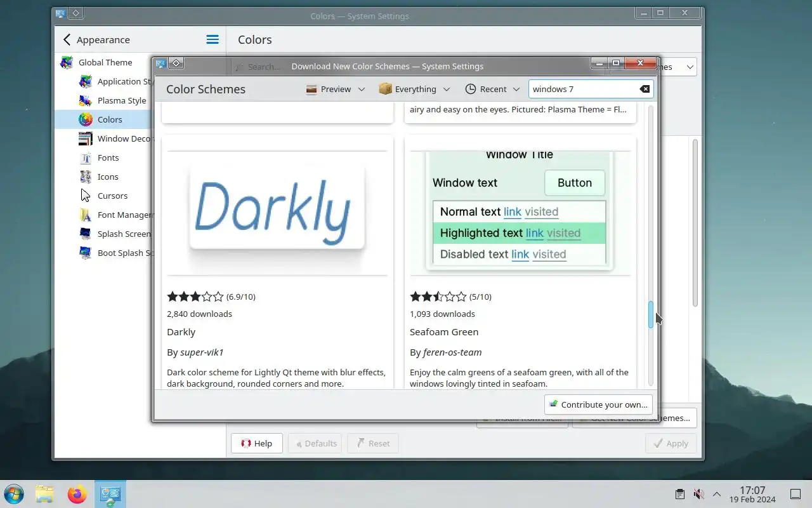Open the Preview view mode dropdown
This screenshot has width=812, height=508.
tap(336, 89)
